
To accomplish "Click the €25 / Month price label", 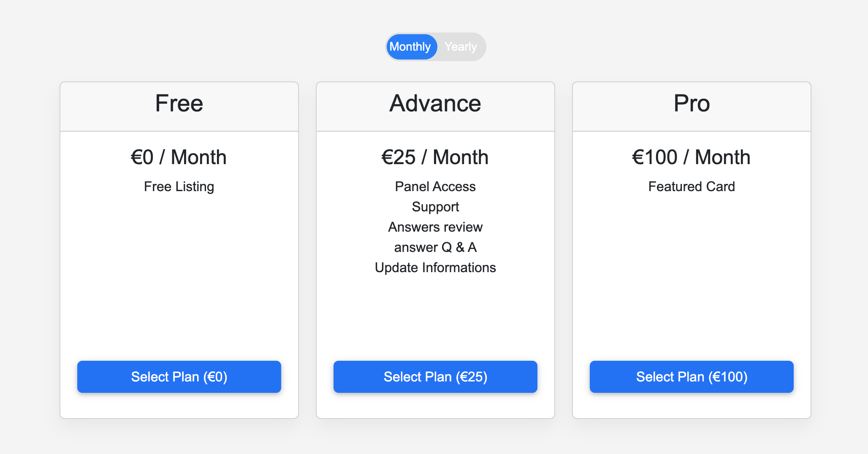I will (435, 157).
